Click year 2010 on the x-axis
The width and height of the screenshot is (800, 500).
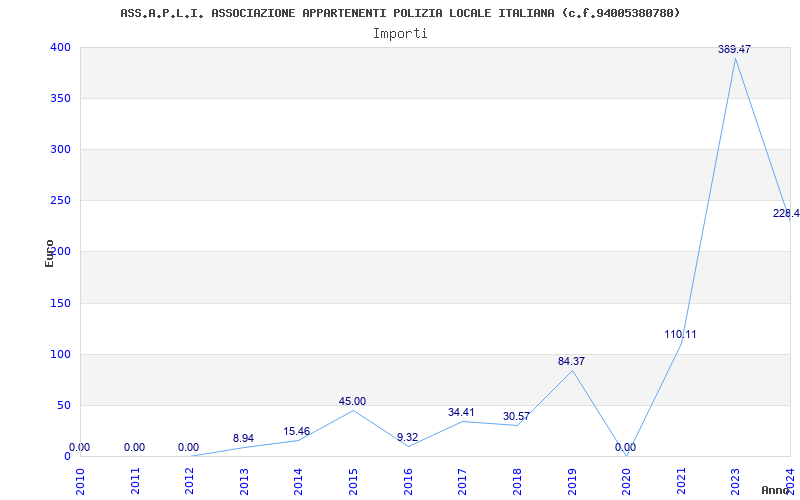[80, 480]
